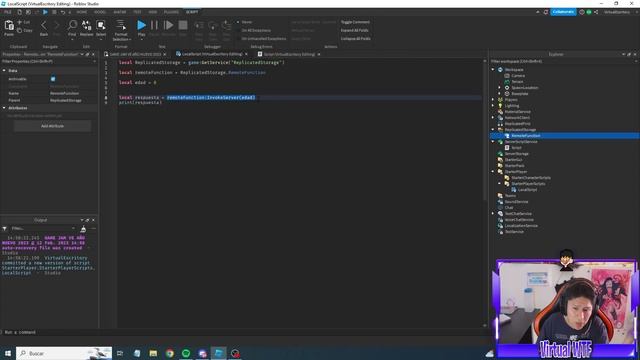This screenshot has width=640, height=360.
Task: Click the Step Into debugger icon
Action: click(x=199, y=26)
